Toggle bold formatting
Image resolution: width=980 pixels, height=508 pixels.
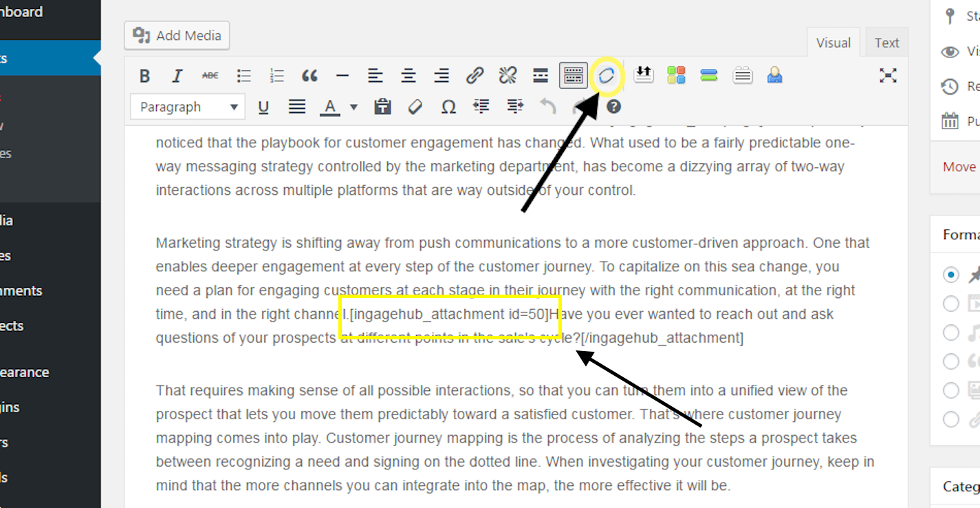pyautogui.click(x=144, y=76)
